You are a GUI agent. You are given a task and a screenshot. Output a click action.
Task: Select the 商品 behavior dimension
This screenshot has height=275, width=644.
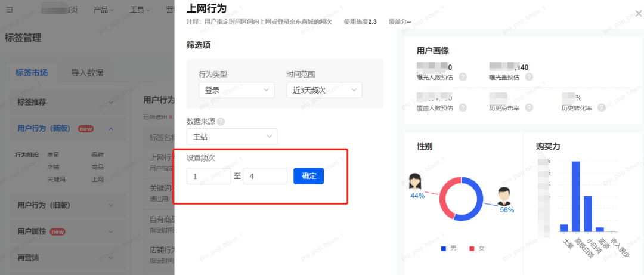click(x=98, y=167)
